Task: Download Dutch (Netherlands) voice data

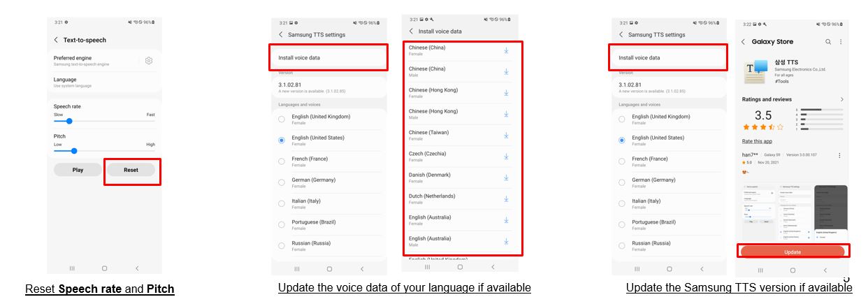Action: coord(506,198)
